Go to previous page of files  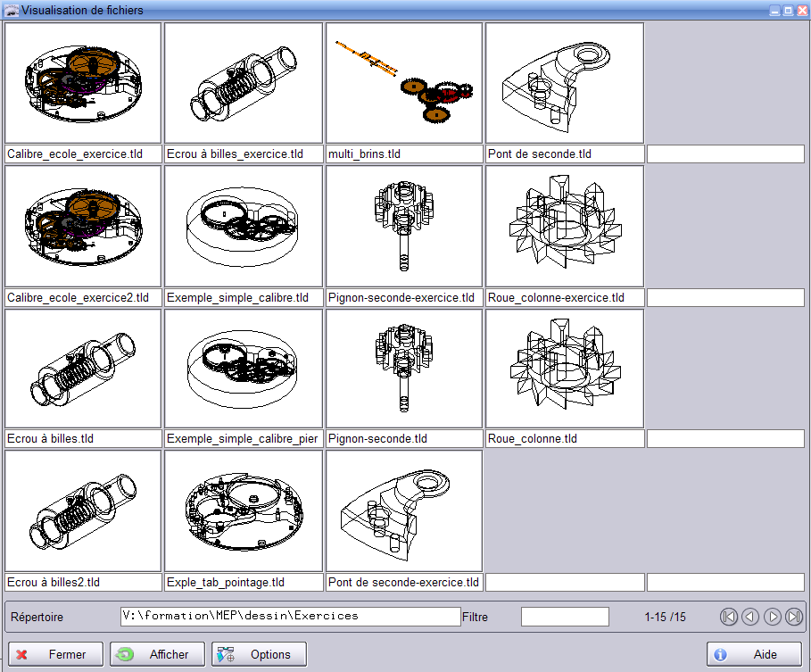click(750, 617)
